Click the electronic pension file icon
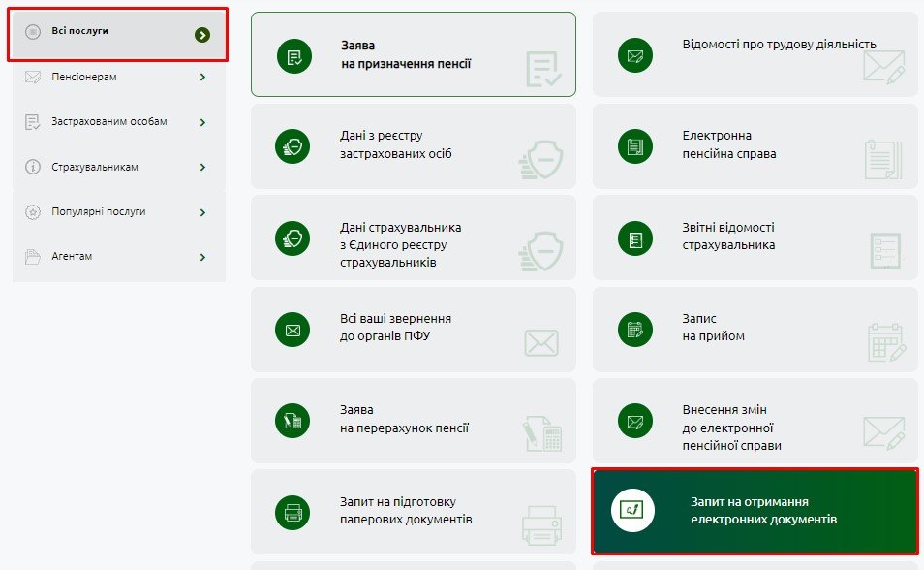 (x=635, y=145)
